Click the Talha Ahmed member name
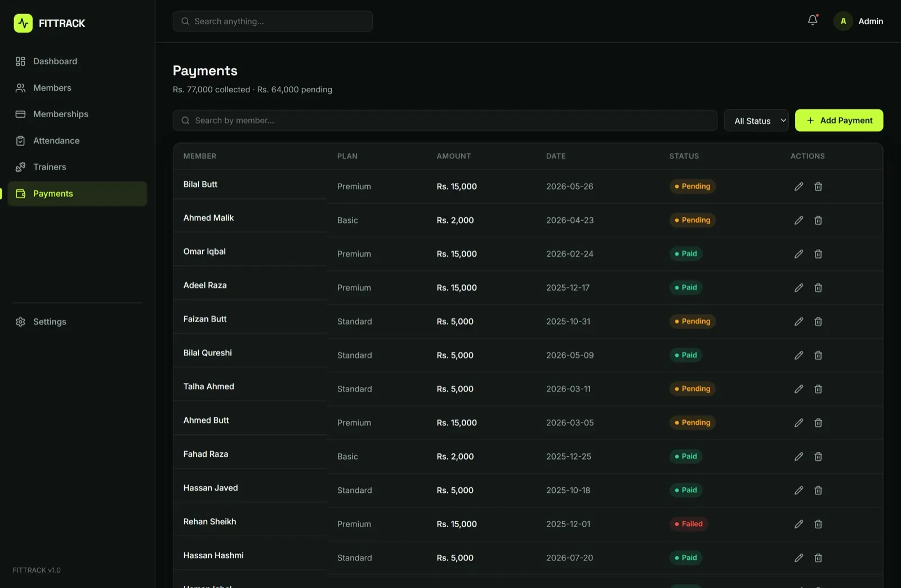Image resolution: width=901 pixels, height=588 pixels. [208, 386]
